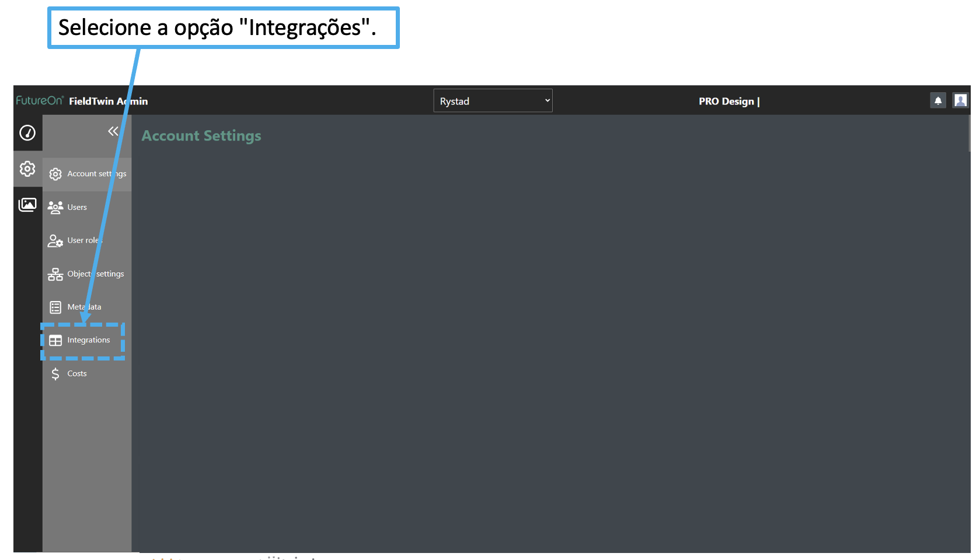Click the FieldTwin Admin title
Screen dimensions: 976x560
[109, 101]
